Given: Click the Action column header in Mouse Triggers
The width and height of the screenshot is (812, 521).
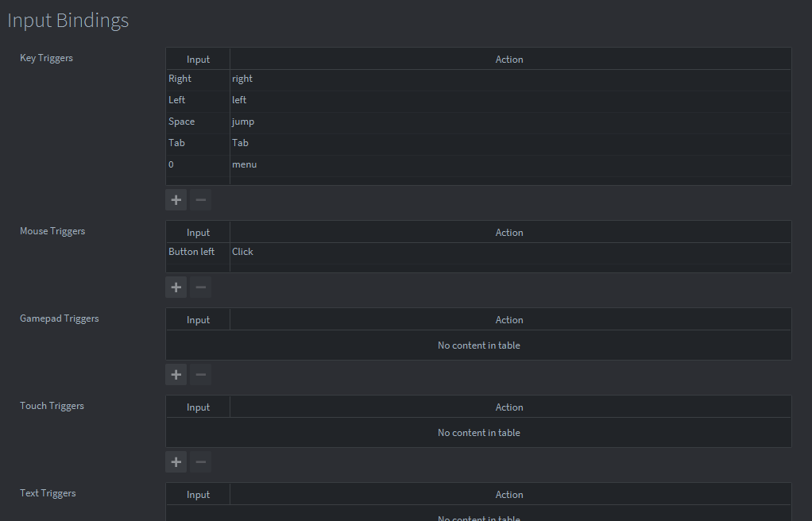Looking at the screenshot, I should tap(509, 233).
